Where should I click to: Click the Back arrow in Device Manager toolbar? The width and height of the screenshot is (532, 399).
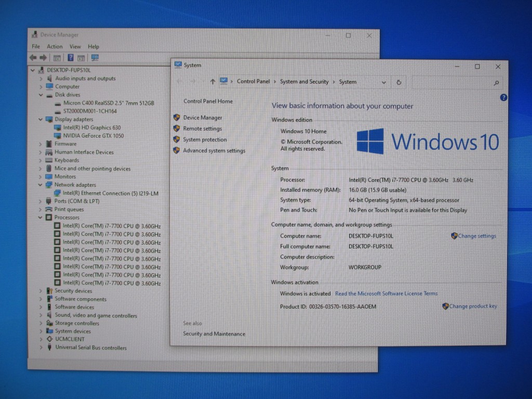(x=33, y=58)
